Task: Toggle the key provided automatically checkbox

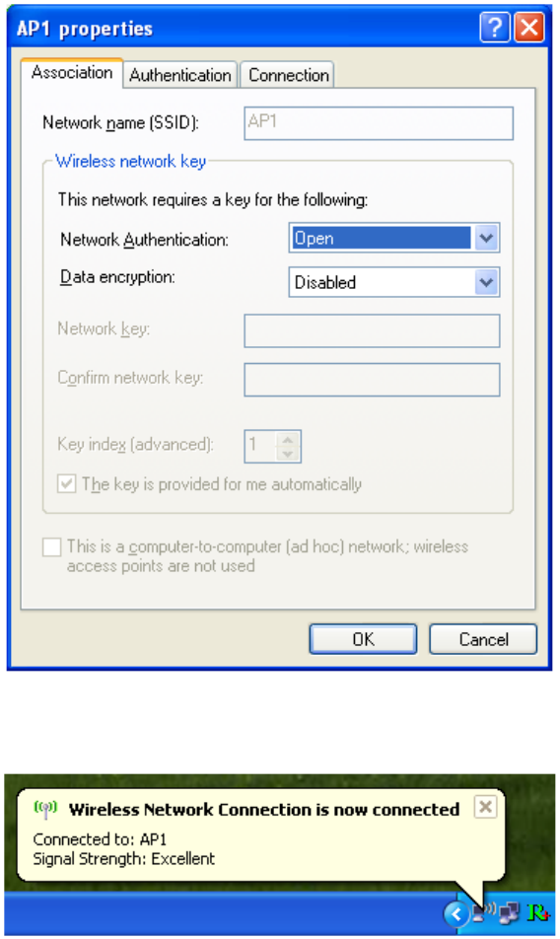Action: (66, 483)
